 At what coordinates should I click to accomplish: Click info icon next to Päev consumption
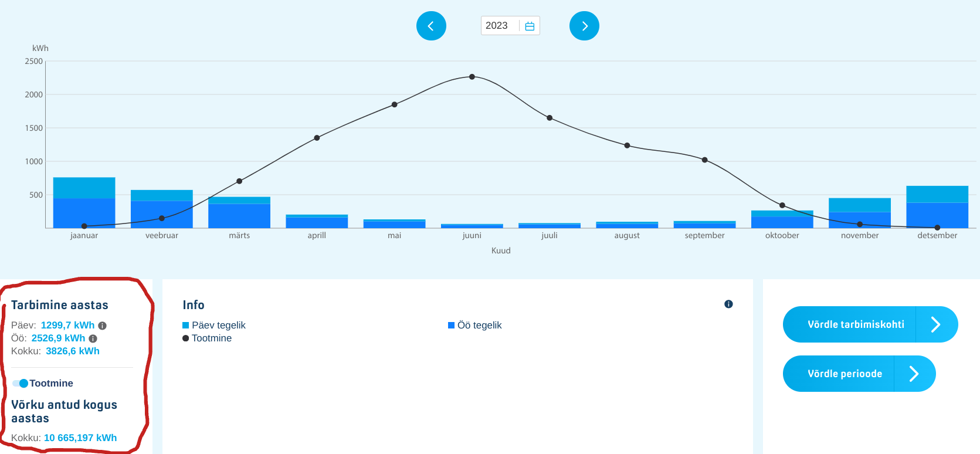(x=102, y=326)
